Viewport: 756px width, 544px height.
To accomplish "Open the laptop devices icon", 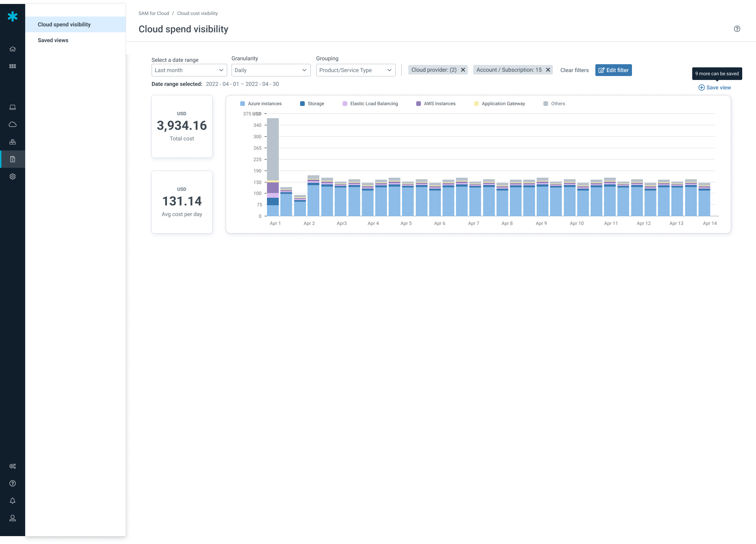I will click(13, 107).
